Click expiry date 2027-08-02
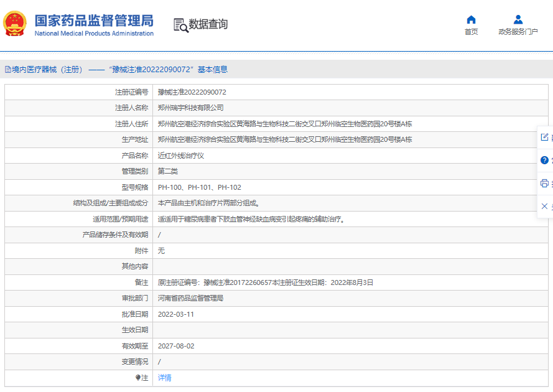The height and width of the screenshot is (392, 553). point(175,346)
